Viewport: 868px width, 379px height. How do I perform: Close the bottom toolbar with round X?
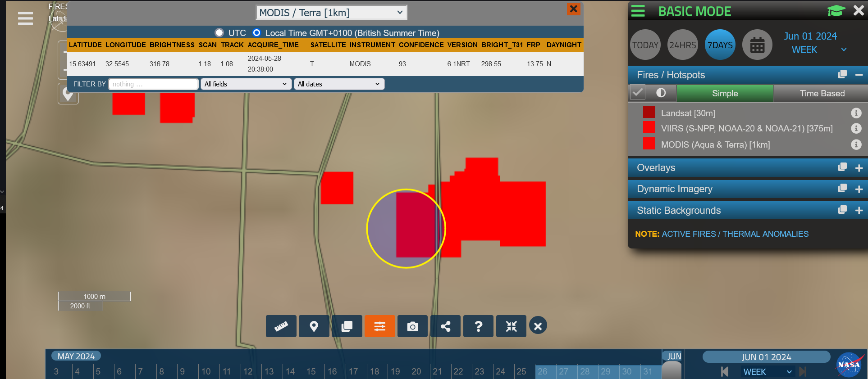point(538,326)
